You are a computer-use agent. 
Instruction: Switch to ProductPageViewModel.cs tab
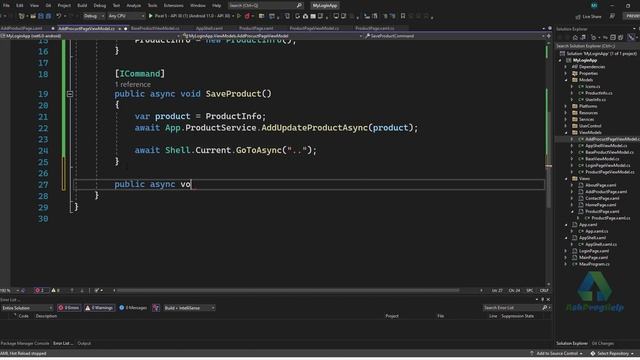click(x=314, y=29)
